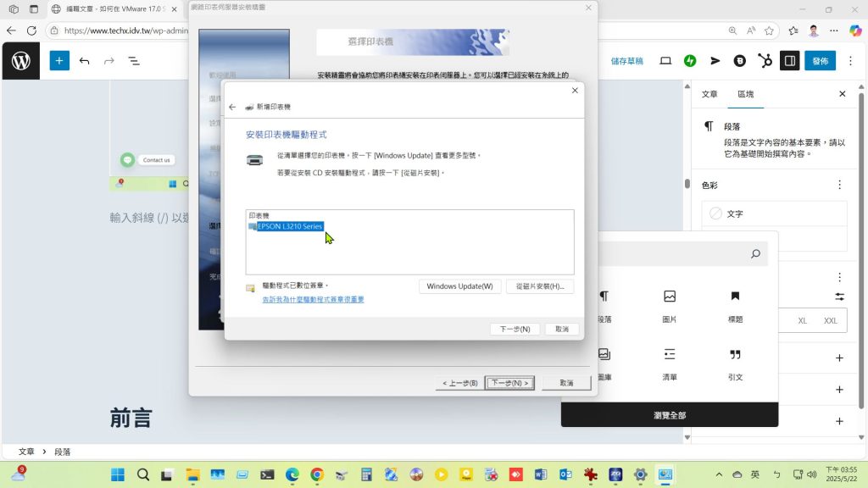Open the color (色彩) options menu

pyautogui.click(x=839, y=185)
